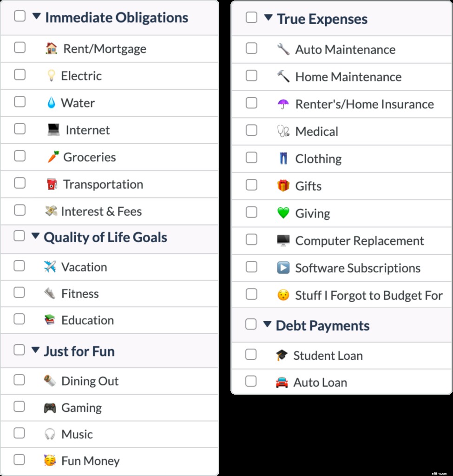Viewport: 453px width, 476px height.
Task: Select the gift box icon for Gifts
Action: pyautogui.click(x=283, y=185)
